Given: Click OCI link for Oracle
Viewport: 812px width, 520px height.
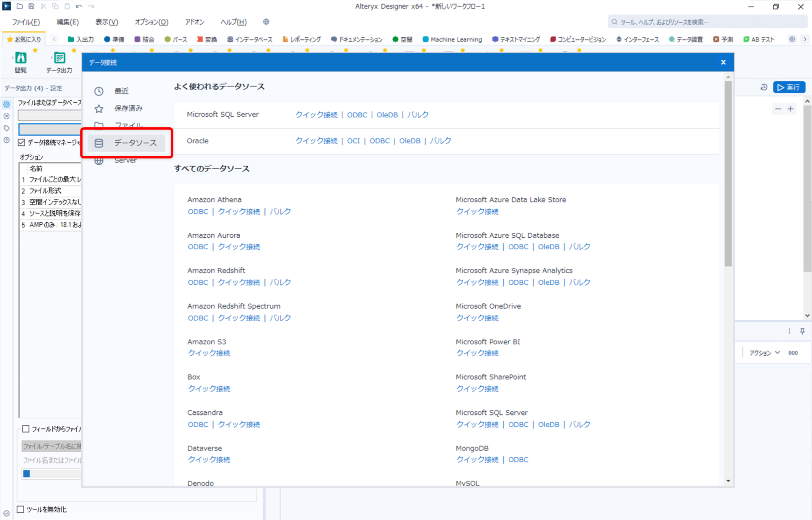Looking at the screenshot, I should pos(353,141).
